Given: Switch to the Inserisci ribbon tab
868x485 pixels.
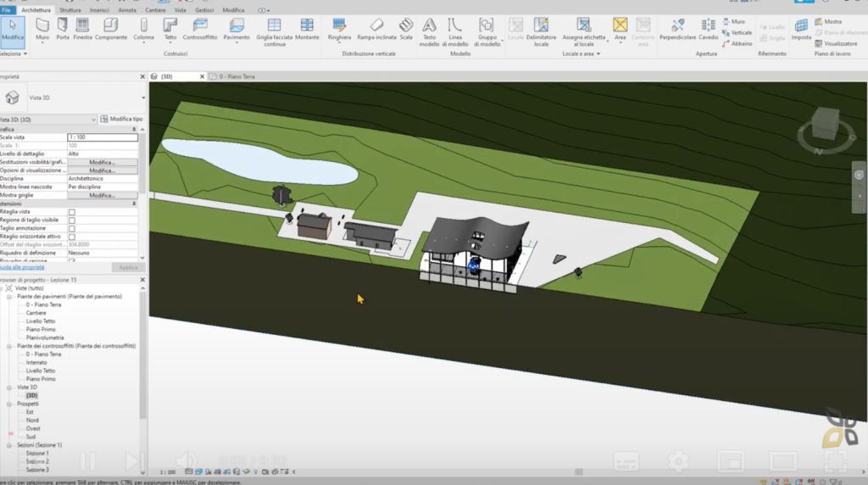Looking at the screenshot, I should (x=99, y=10).
